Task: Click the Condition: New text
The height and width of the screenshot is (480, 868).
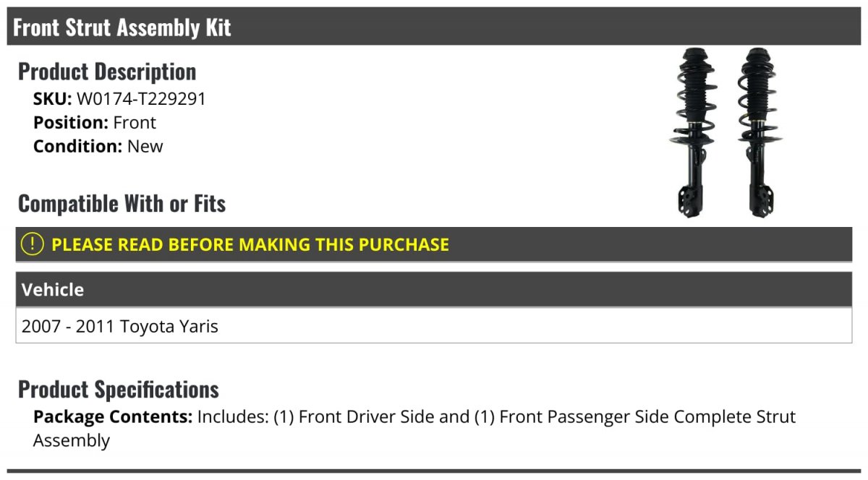Action: (98, 147)
